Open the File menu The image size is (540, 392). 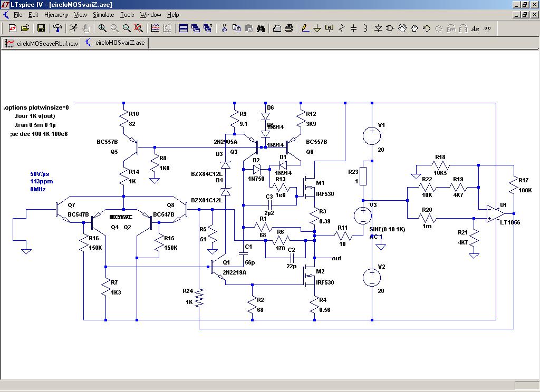[18, 15]
